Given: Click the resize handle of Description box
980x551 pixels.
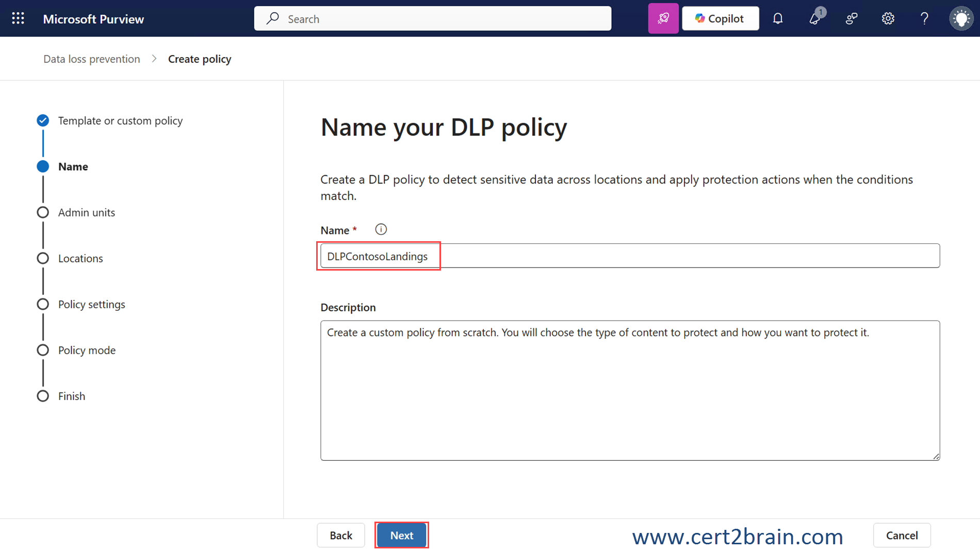Looking at the screenshot, I should tap(936, 456).
